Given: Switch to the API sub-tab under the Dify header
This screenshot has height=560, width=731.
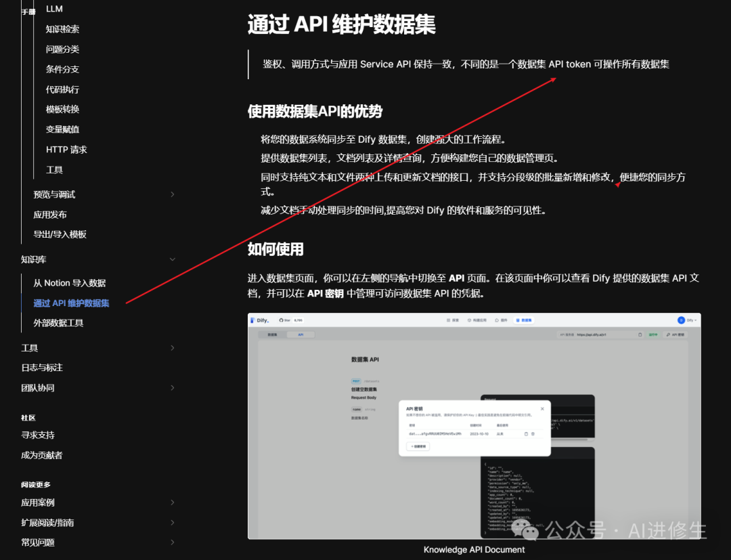Looking at the screenshot, I should click(x=301, y=335).
